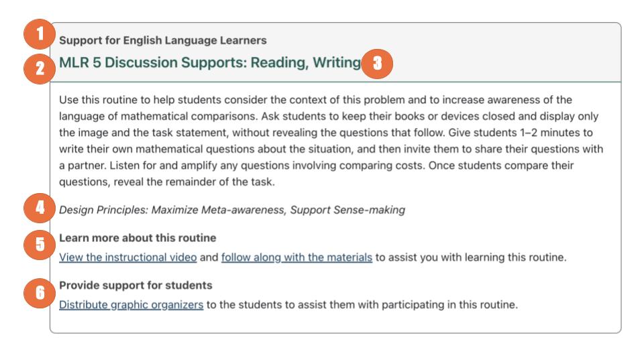The height and width of the screenshot is (362, 644).
Task: Click the paragraph line starting "Use this routine"
Action: pyautogui.click(x=315, y=101)
